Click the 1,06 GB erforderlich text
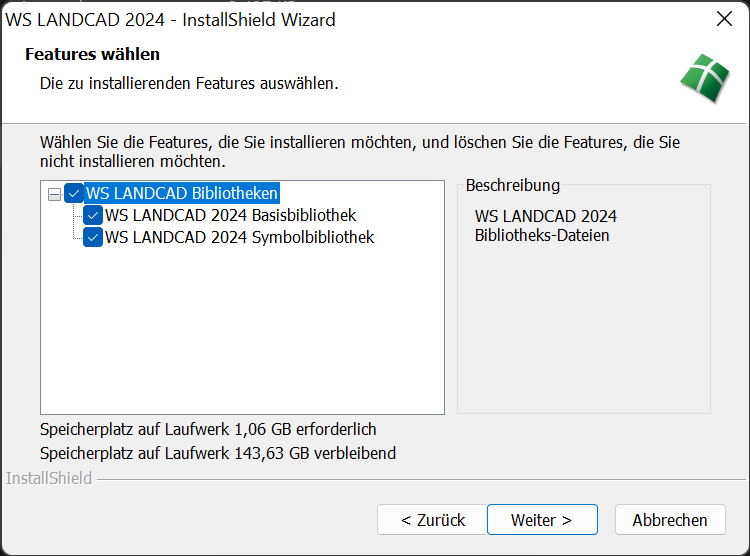 (x=304, y=430)
